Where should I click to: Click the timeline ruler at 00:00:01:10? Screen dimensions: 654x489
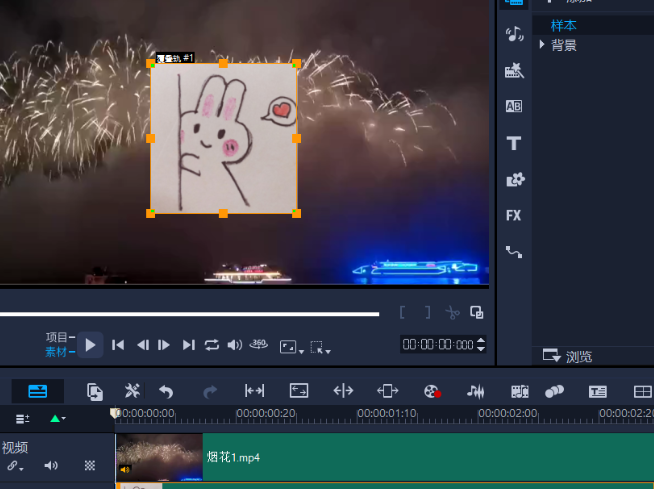click(387, 413)
